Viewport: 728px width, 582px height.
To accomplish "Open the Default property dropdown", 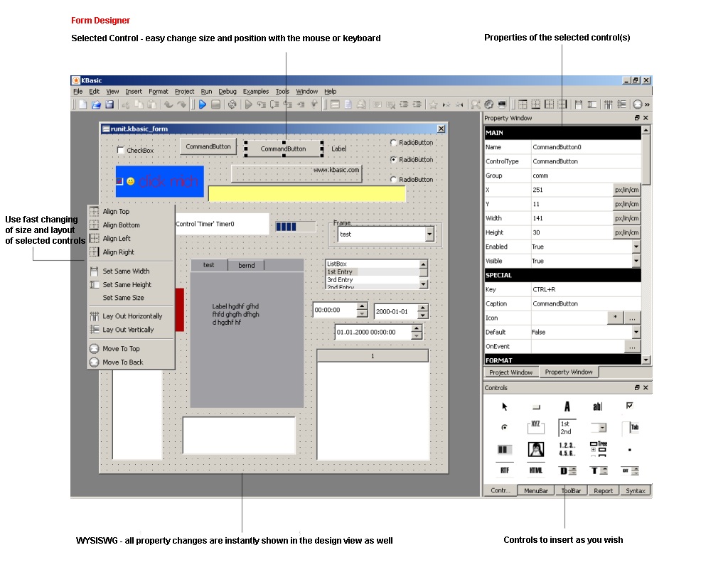I will point(636,332).
